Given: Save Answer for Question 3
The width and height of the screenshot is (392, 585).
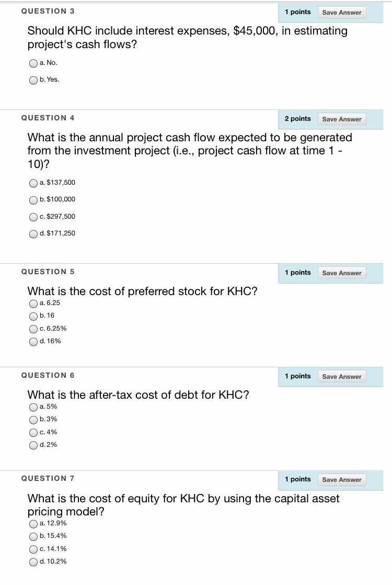Looking at the screenshot, I should tap(342, 12).
